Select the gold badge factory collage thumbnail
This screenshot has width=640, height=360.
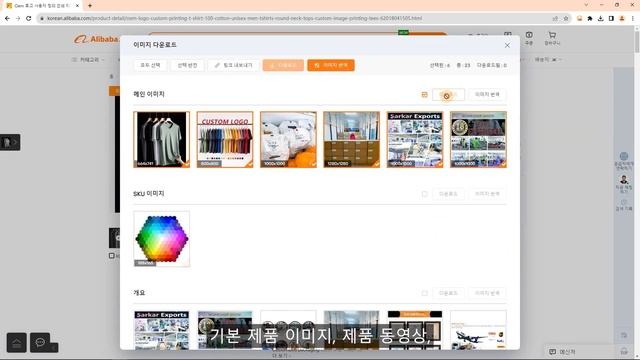pos(478,140)
